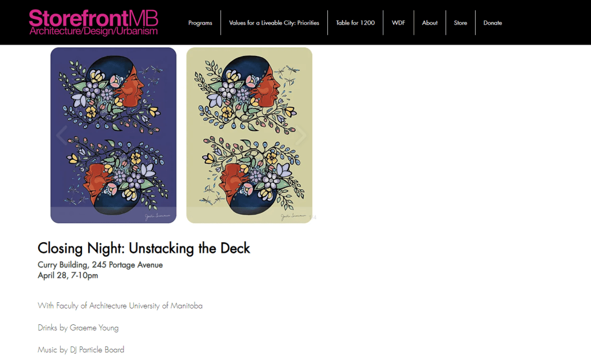This screenshot has width=591, height=364.
Task: Click the StorefrontMB logo
Action: click(x=93, y=22)
